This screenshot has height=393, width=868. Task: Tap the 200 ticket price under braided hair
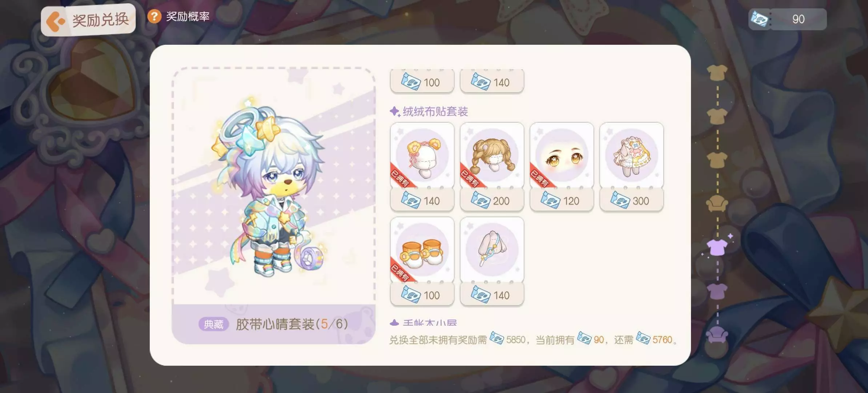tap(492, 201)
